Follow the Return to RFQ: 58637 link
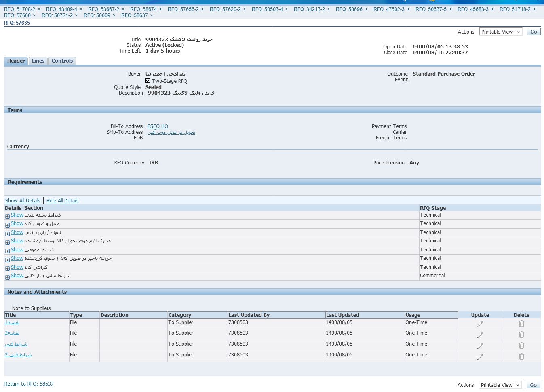Screen dimensions: 544x392 29,384
